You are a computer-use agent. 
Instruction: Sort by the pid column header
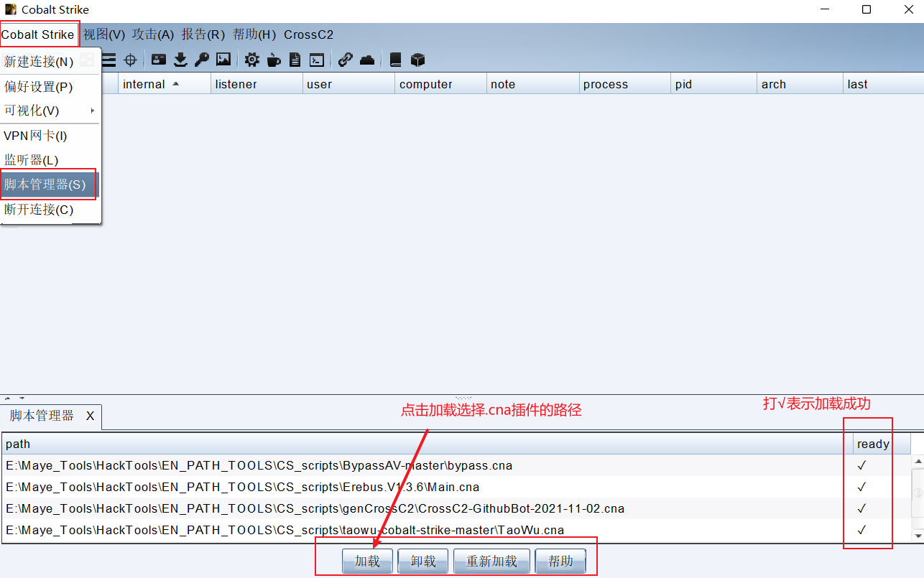(713, 84)
